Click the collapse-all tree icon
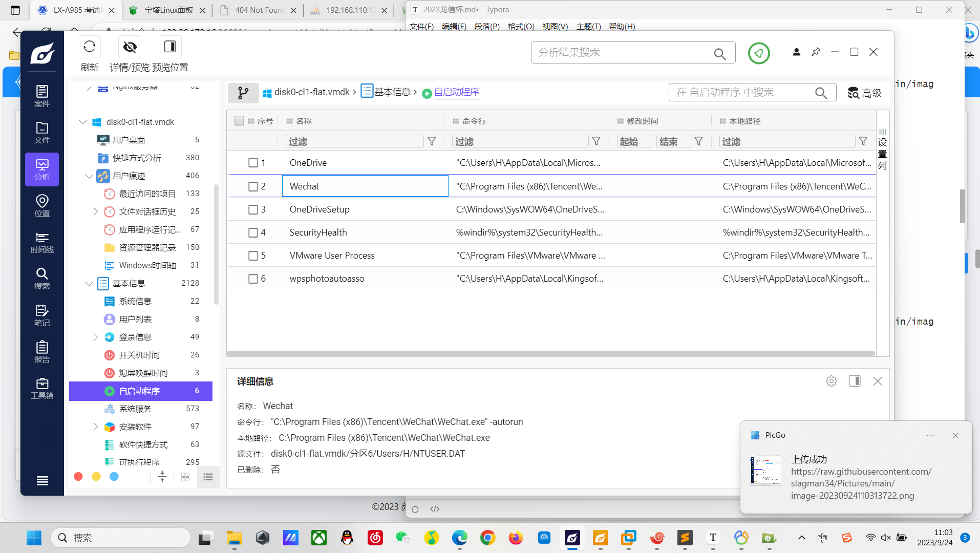This screenshot has height=553, width=980. (162, 477)
